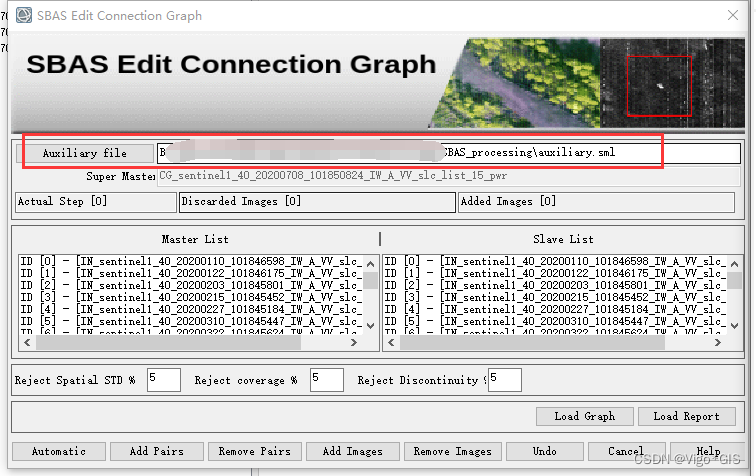This screenshot has width=756, height=476.
Task: Click the Reject Discontinuity input box
Action: tap(505, 380)
